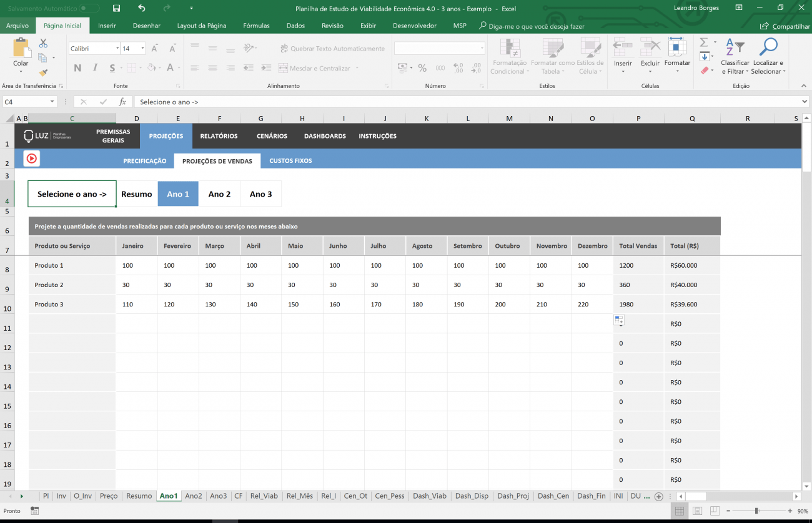This screenshot has width=812, height=523.
Task: Click the percent style icon
Action: click(422, 68)
